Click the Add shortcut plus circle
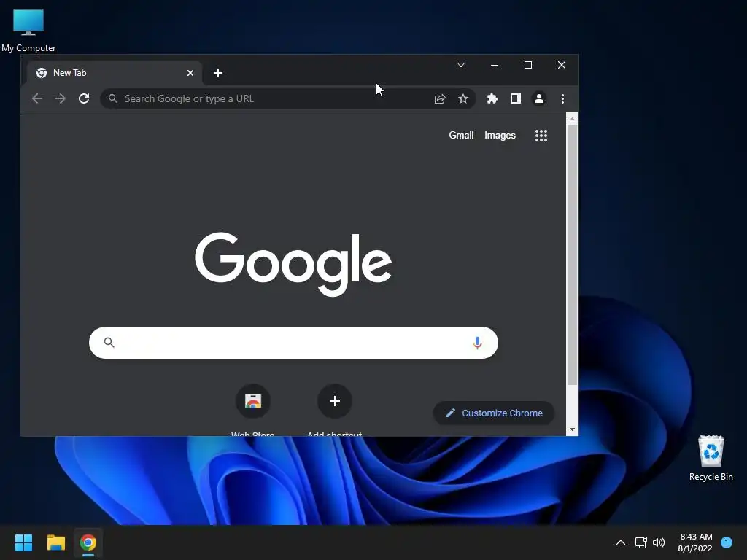The height and width of the screenshot is (560, 747). pyautogui.click(x=334, y=401)
